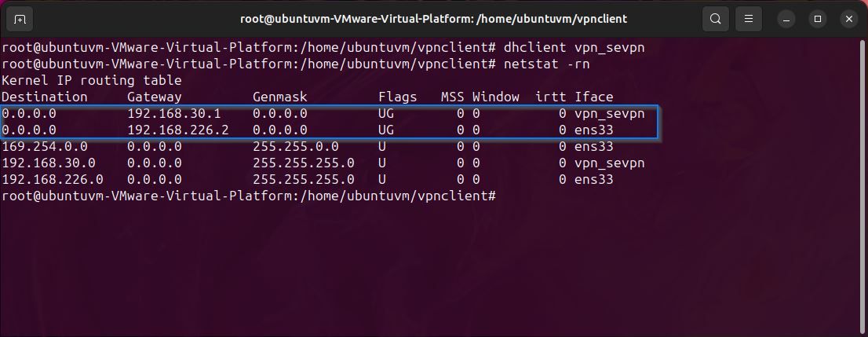Open the hamburger main menu
Image resolution: width=868 pixels, height=337 pixels.
[x=749, y=18]
